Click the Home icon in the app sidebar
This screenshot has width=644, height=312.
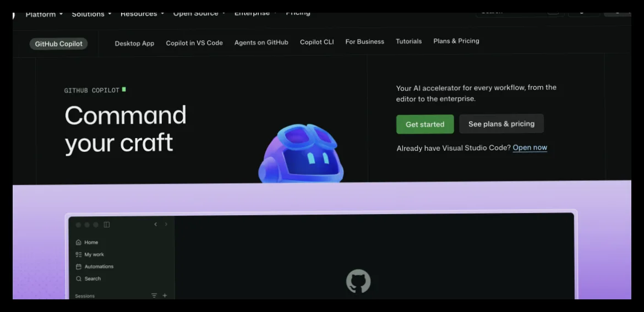(79, 243)
